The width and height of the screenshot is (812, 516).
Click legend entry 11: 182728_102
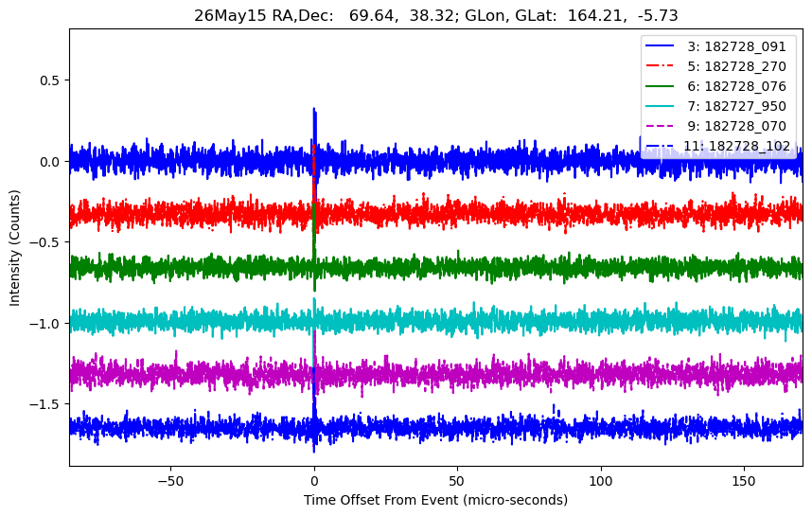(717, 146)
